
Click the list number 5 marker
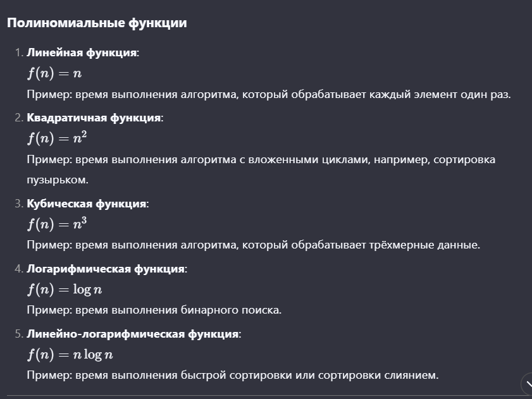point(19,334)
